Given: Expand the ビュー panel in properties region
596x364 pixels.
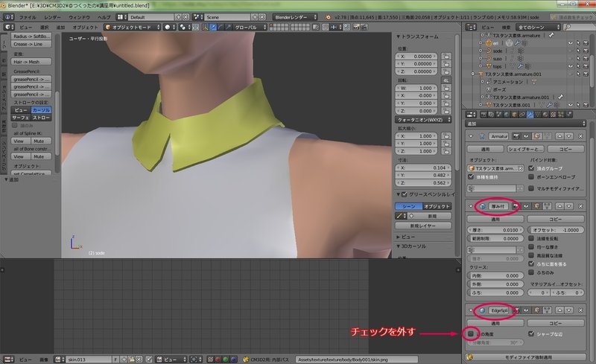Looking at the screenshot, I should point(398,237).
